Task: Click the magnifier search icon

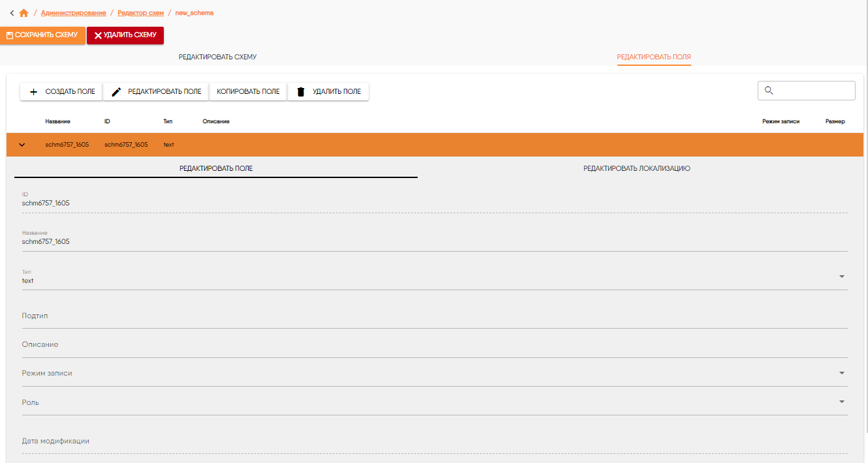Action: 769,91
